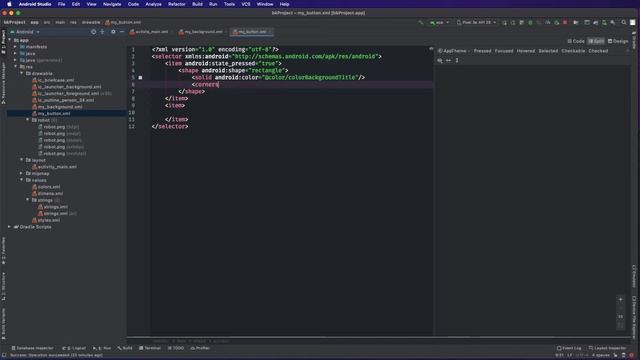Click the gutter color marker on line 5
The image size is (640, 360).
coord(140,78)
